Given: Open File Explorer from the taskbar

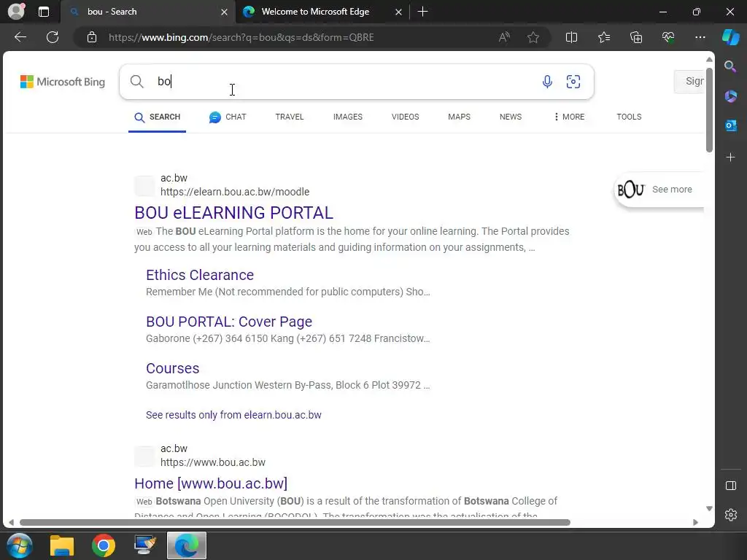Looking at the screenshot, I should (x=62, y=545).
